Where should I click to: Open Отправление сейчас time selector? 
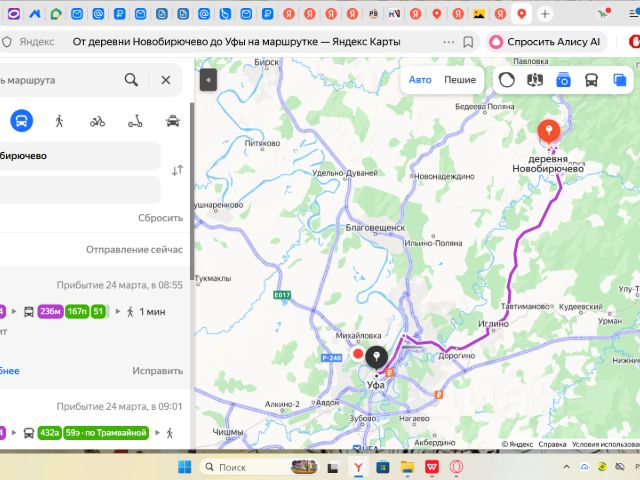point(134,249)
